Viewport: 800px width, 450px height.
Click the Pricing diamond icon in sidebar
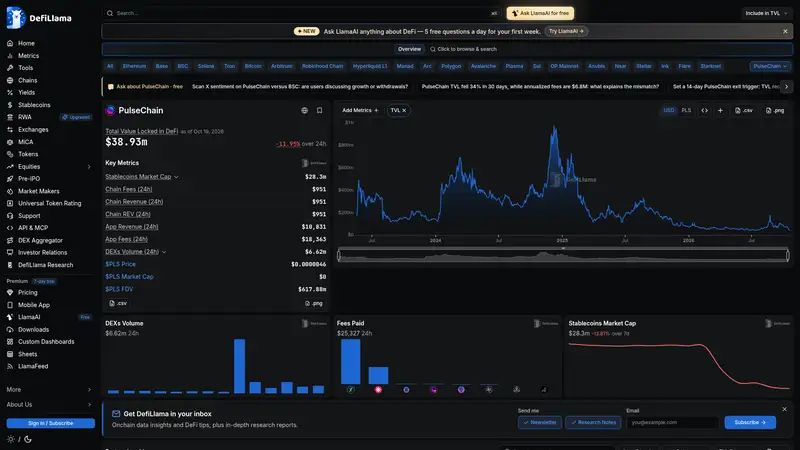[10, 292]
